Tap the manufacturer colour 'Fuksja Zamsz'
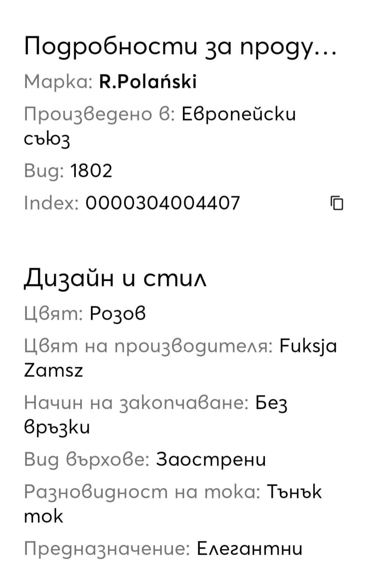The image size is (372, 588). (x=308, y=346)
